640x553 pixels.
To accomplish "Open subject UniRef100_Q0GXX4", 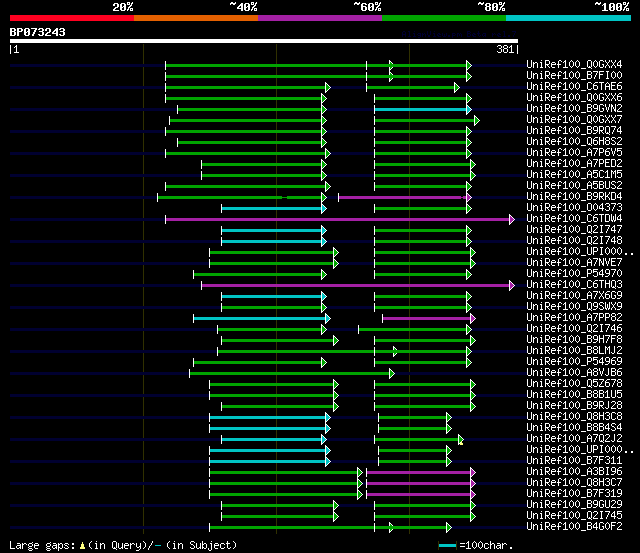I will [x=574, y=64].
